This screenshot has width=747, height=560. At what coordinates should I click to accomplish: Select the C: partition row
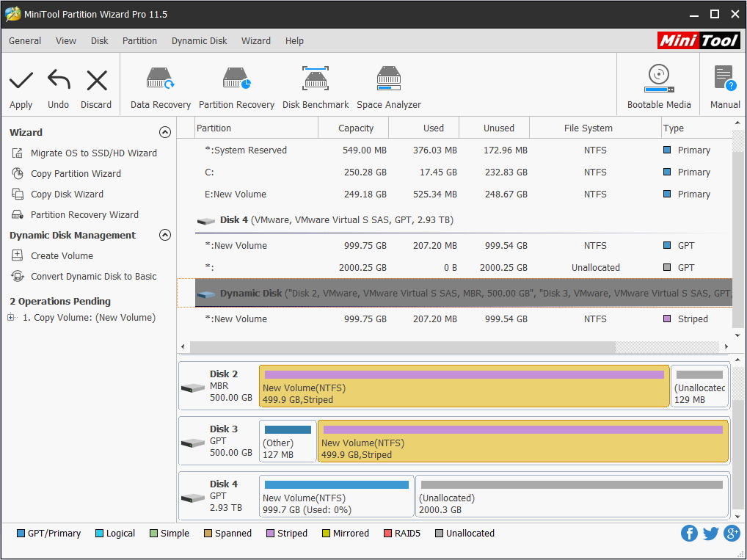pyautogui.click(x=454, y=172)
